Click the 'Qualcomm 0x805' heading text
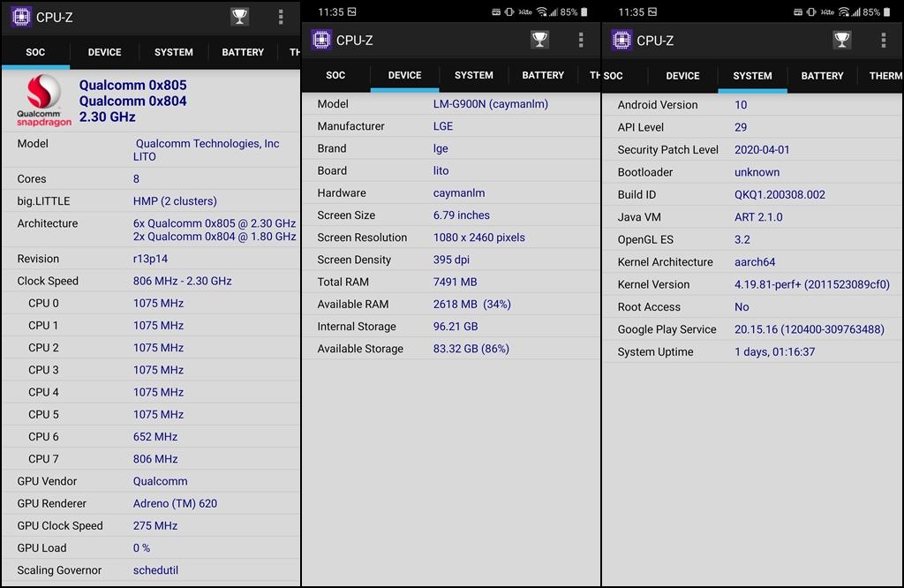Screen dimensions: 904x588 (x=132, y=86)
